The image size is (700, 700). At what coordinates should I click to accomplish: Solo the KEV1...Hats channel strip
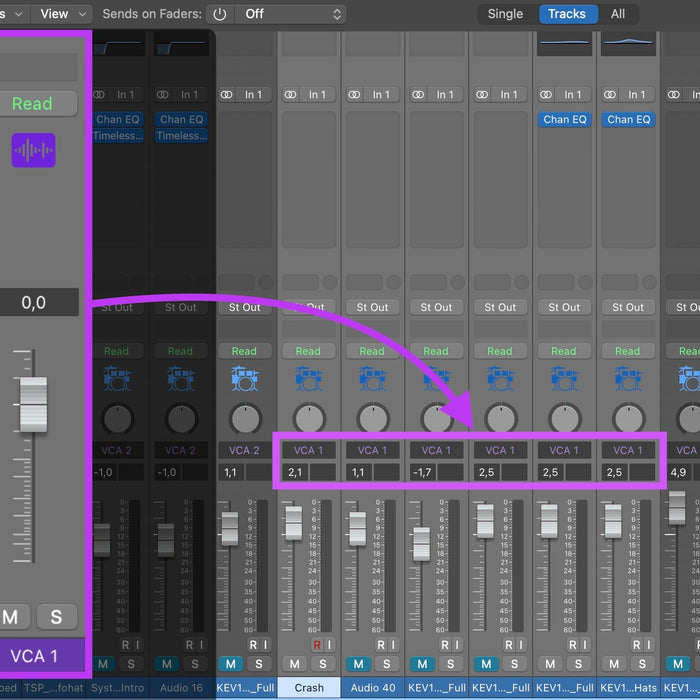point(642,664)
